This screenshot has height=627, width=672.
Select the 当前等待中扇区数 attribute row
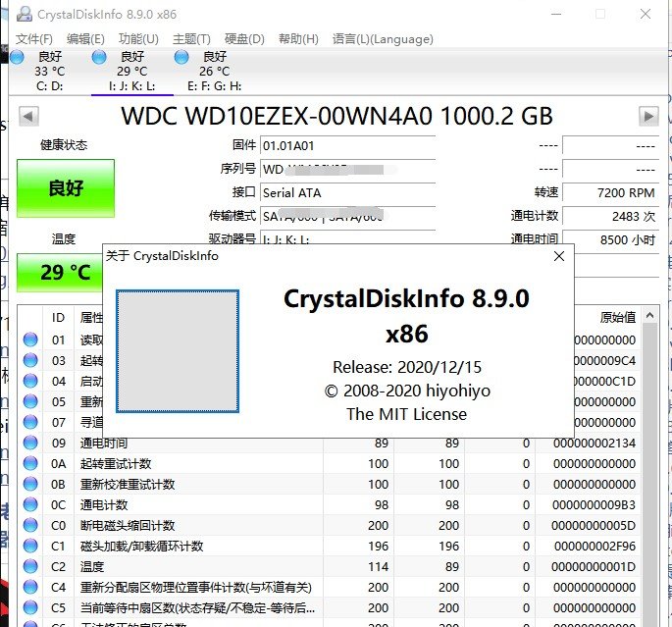[x=330, y=607]
